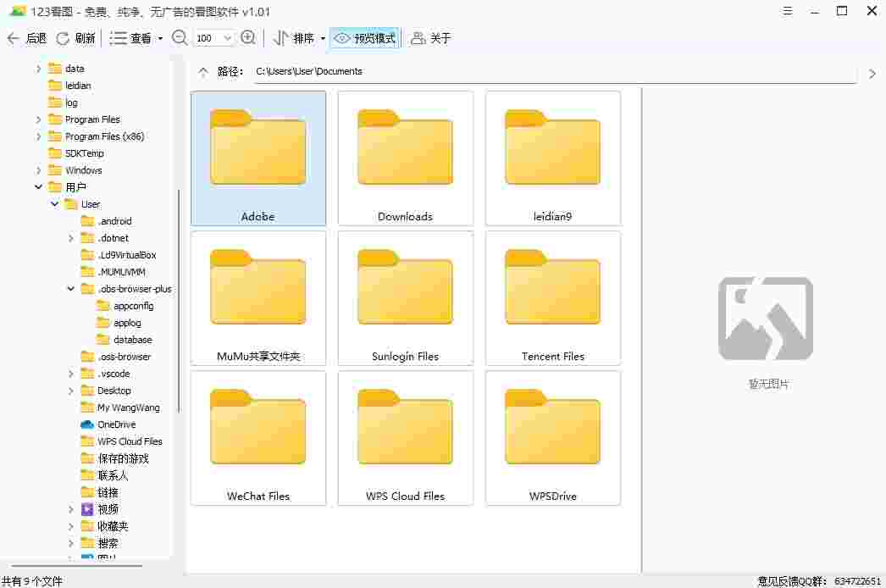
Task: Go up one folder level with the path arrow
Action: click(202, 72)
